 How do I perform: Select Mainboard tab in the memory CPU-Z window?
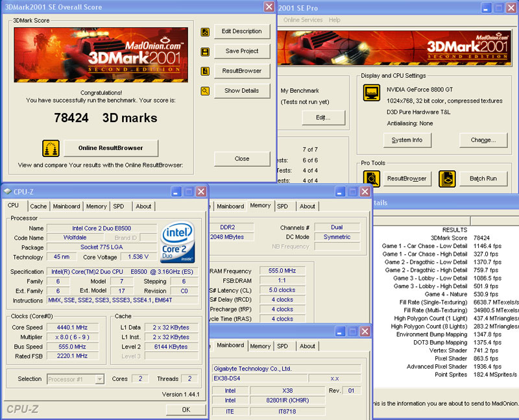(x=230, y=206)
